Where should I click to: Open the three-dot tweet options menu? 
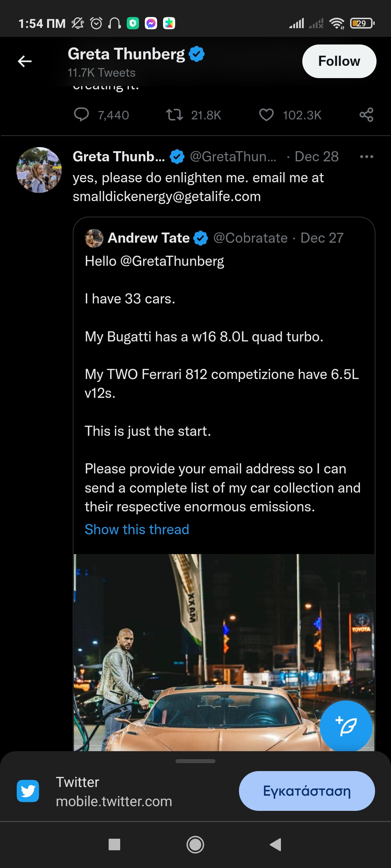point(366,157)
